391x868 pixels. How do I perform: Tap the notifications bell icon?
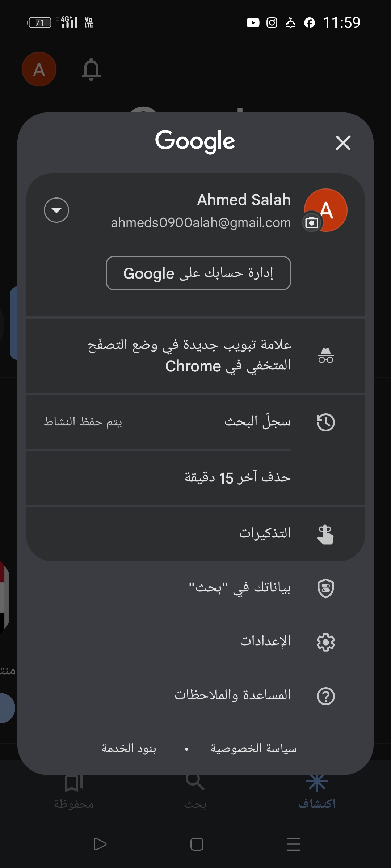[91, 69]
